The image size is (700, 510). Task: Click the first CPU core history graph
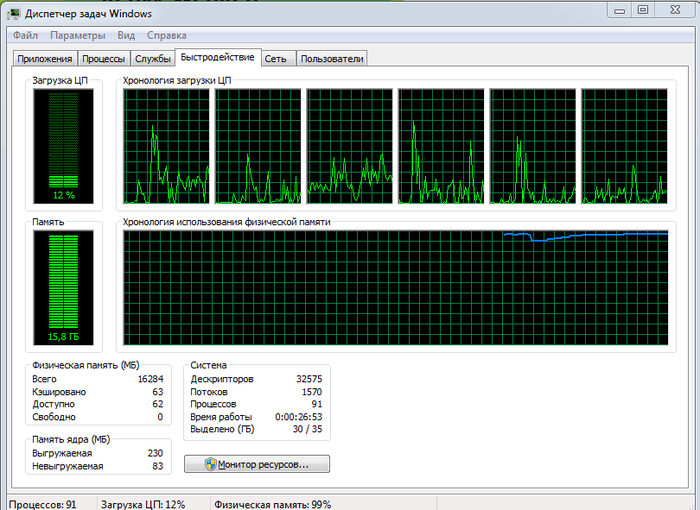point(166,145)
